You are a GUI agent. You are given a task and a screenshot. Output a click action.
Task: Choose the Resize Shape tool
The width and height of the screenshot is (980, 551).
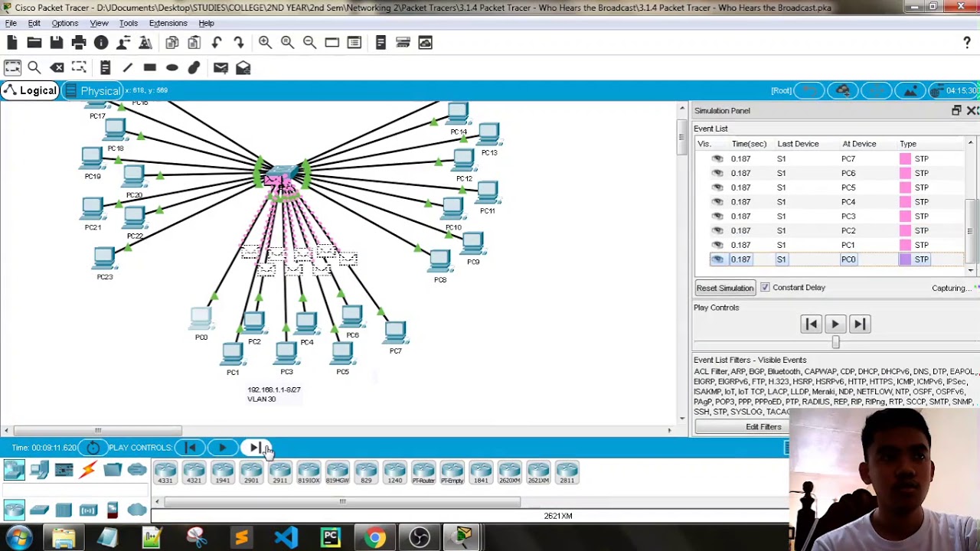[x=79, y=68]
